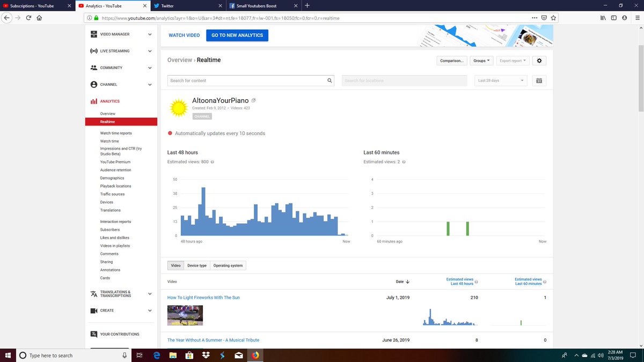Screen dimensions: 644x362
Task: Open Dropbox from the taskbar
Action: point(206,355)
